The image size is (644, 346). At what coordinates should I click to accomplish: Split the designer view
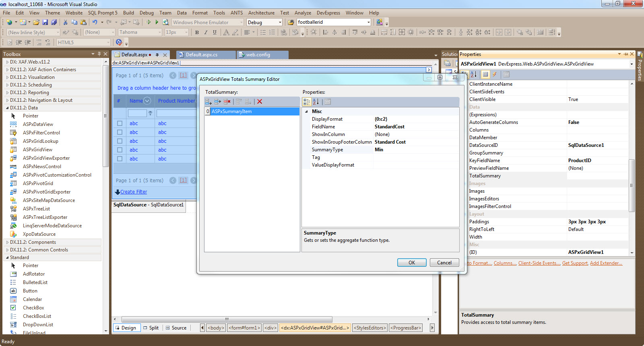coord(151,328)
